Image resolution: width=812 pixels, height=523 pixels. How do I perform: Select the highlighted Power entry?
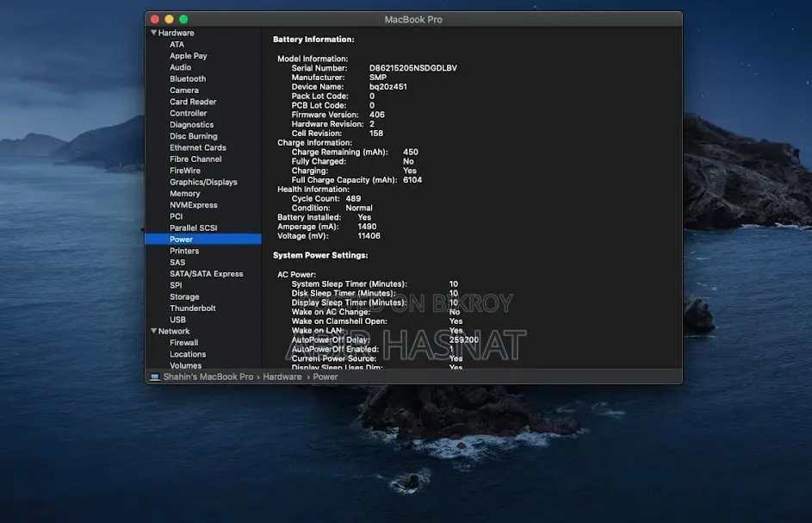click(203, 239)
